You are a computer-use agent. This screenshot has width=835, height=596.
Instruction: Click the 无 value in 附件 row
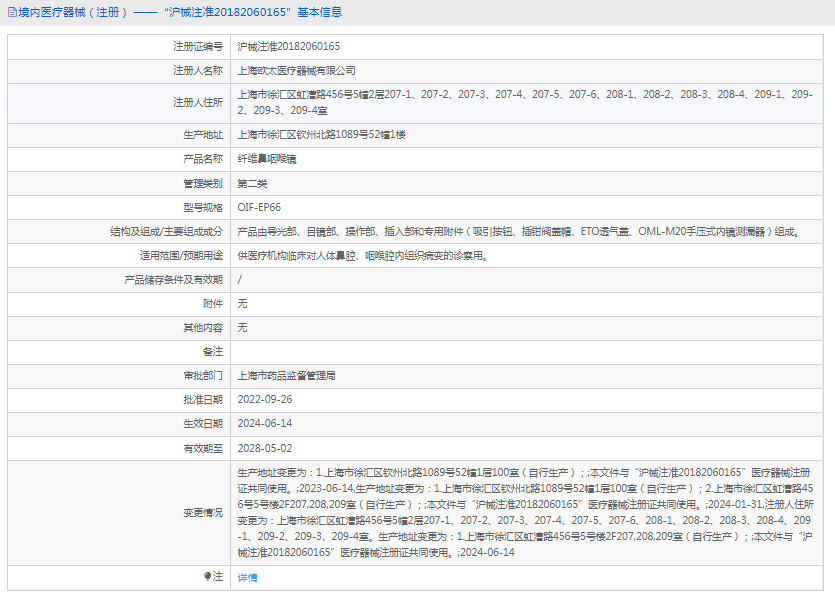[242, 304]
